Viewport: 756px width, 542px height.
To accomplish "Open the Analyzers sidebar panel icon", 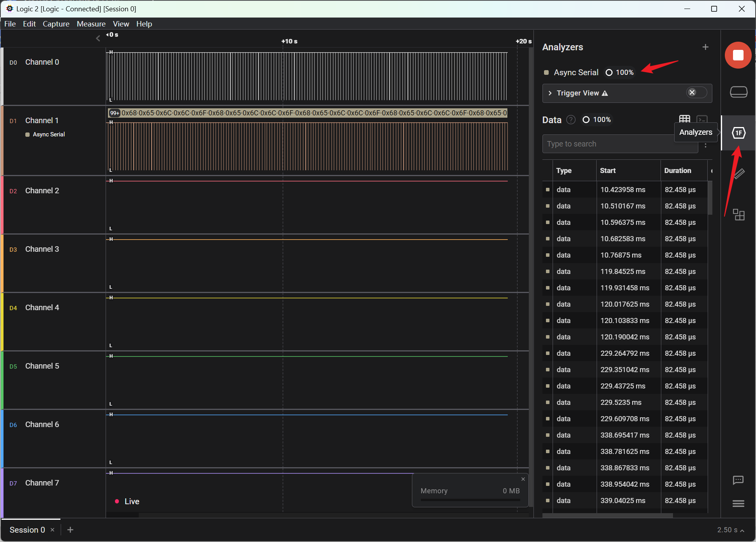I will [738, 133].
